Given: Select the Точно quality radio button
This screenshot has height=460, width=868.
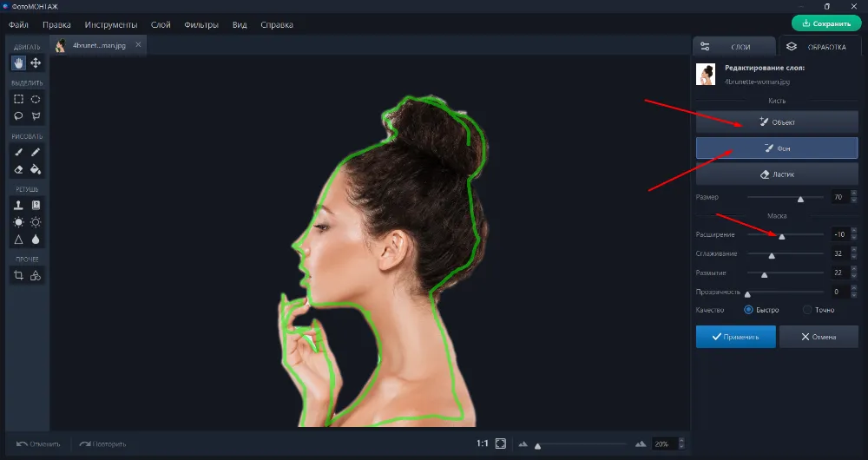Looking at the screenshot, I should (x=807, y=310).
